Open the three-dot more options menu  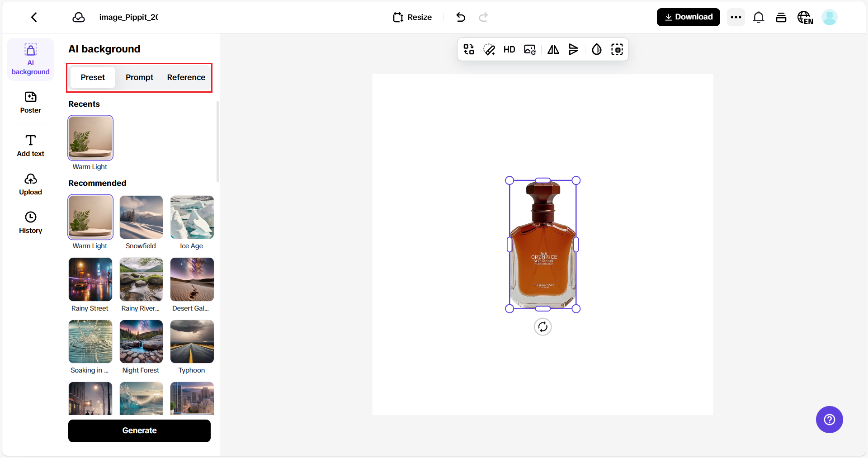(736, 17)
